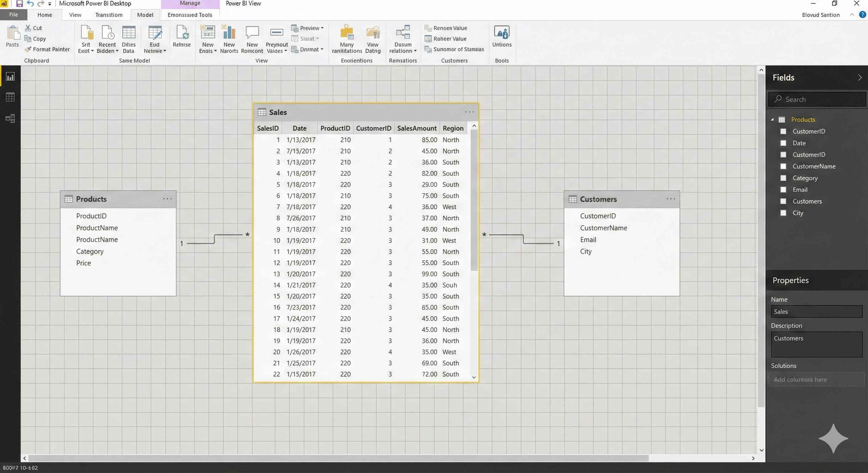Switch to the Home ribbon tab
The image size is (868, 473).
[44, 14]
